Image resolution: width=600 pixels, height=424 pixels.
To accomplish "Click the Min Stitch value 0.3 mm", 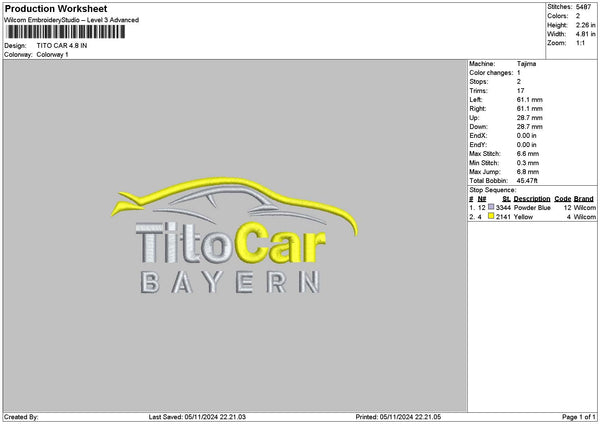I will point(528,163).
